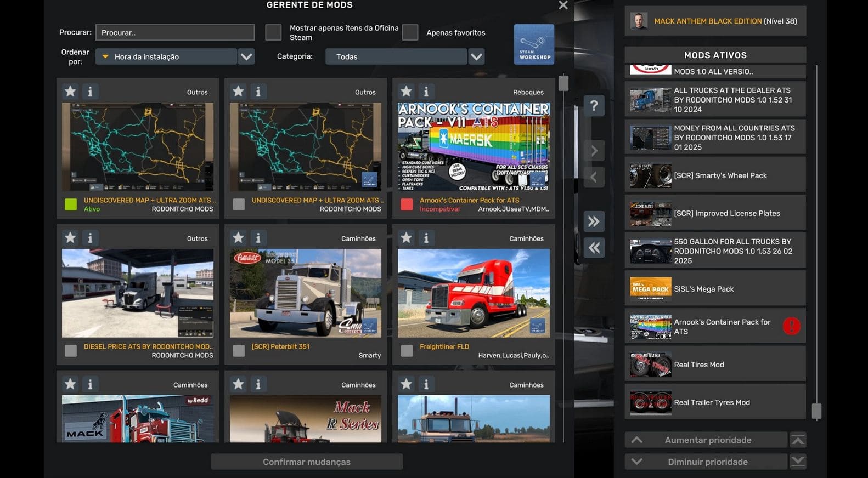Toggle the Apenas favoritos checkbox

(410, 32)
